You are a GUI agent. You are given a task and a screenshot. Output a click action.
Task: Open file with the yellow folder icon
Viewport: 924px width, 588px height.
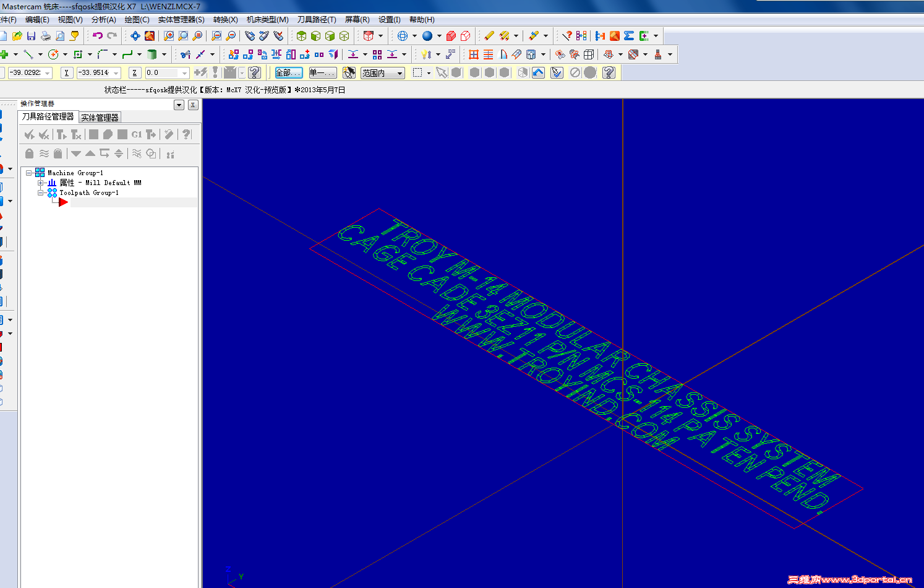pos(17,36)
